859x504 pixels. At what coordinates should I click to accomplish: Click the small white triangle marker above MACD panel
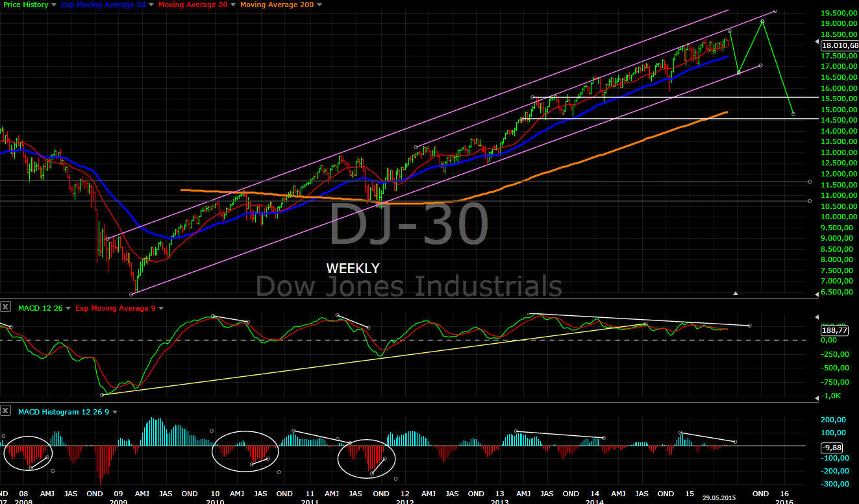click(736, 294)
